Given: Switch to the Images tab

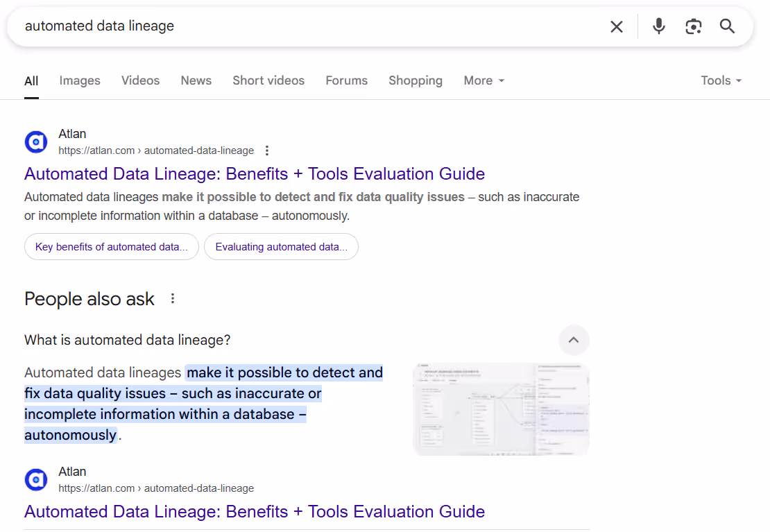Looking at the screenshot, I should pos(80,80).
